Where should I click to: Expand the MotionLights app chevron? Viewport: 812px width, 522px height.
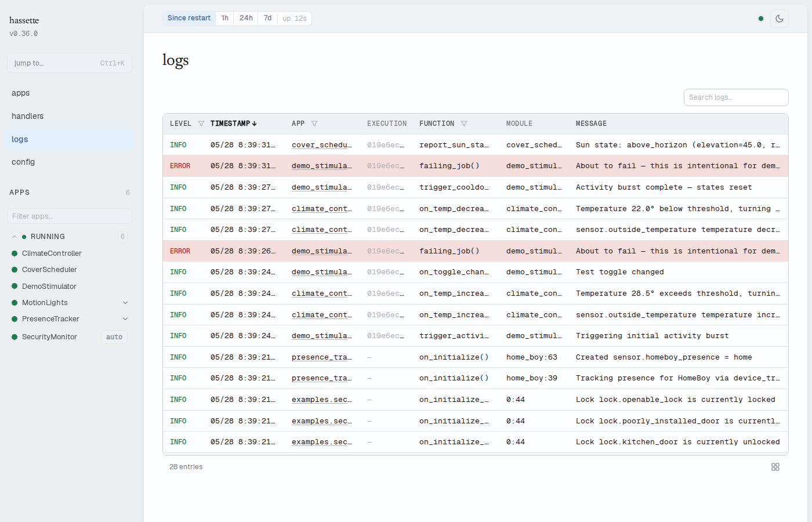click(x=125, y=303)
